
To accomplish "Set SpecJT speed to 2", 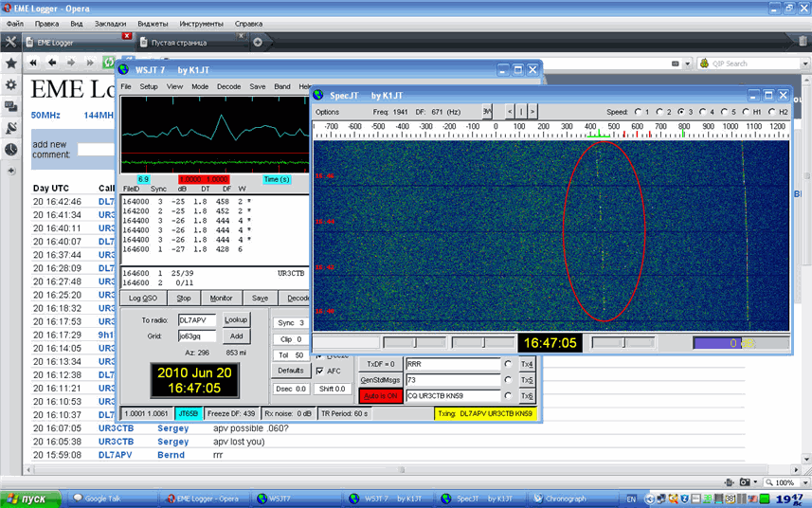I will click(x=660, y=112).
